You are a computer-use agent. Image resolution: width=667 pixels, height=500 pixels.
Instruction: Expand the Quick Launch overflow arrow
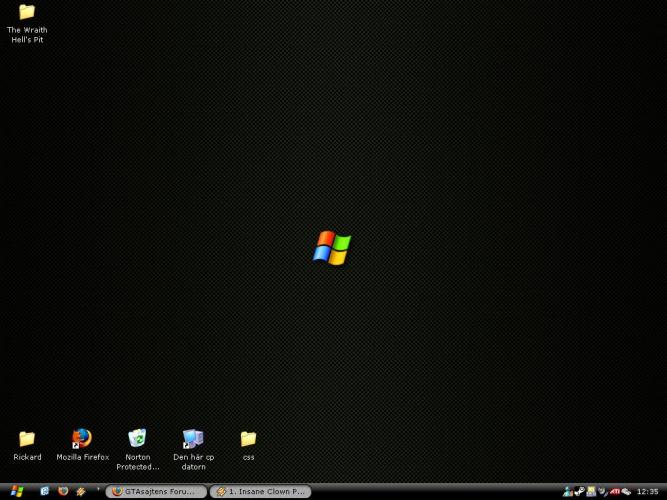pos(97,489)
